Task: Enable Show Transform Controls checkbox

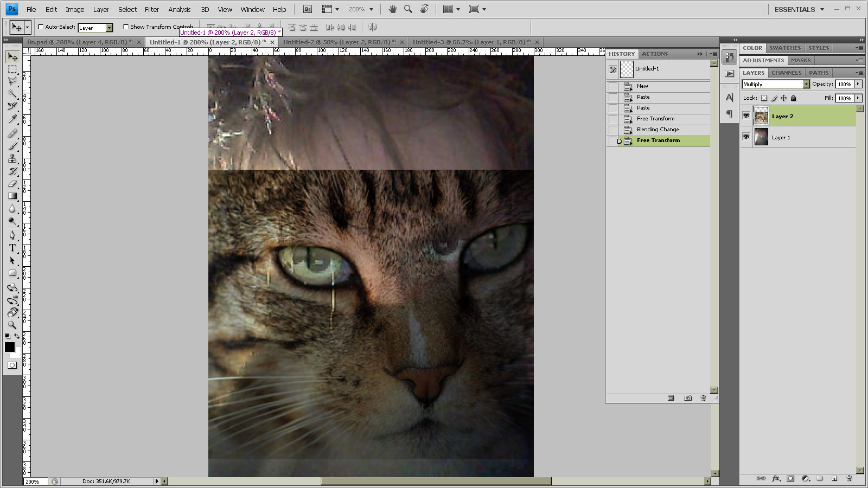Action: point(126,27)
